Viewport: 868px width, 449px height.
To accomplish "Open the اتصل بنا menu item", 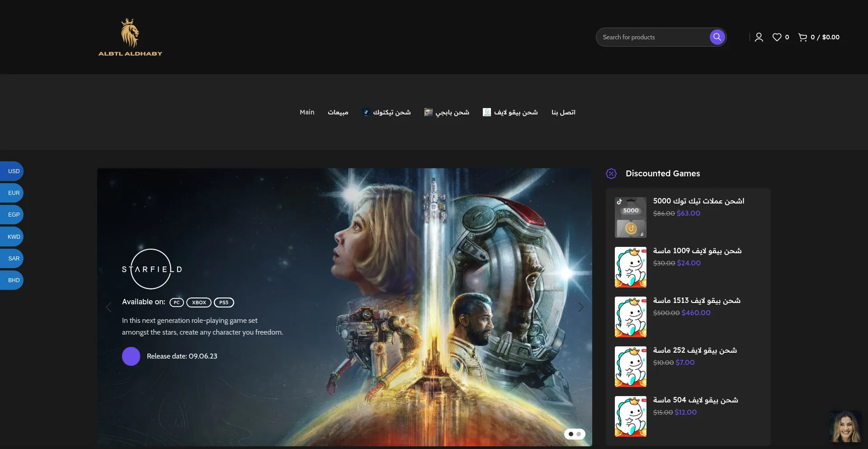I will click(563, 112).
